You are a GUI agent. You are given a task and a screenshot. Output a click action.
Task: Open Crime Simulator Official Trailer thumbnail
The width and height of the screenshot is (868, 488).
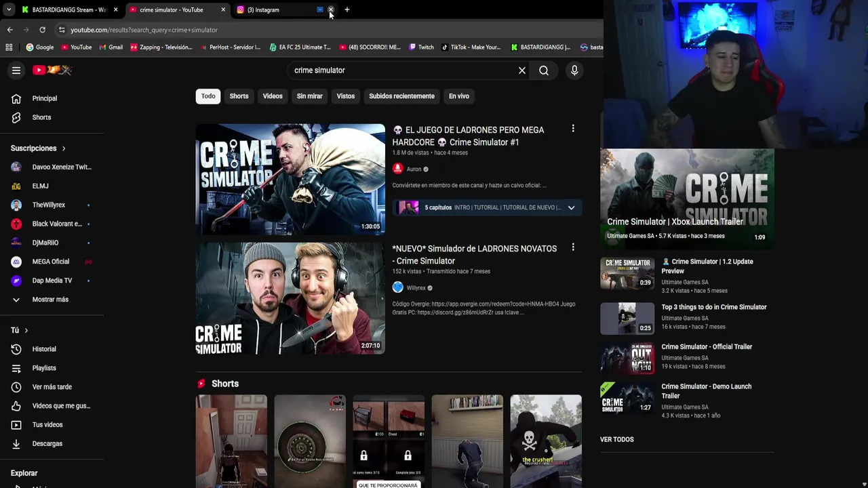point(627,358)
